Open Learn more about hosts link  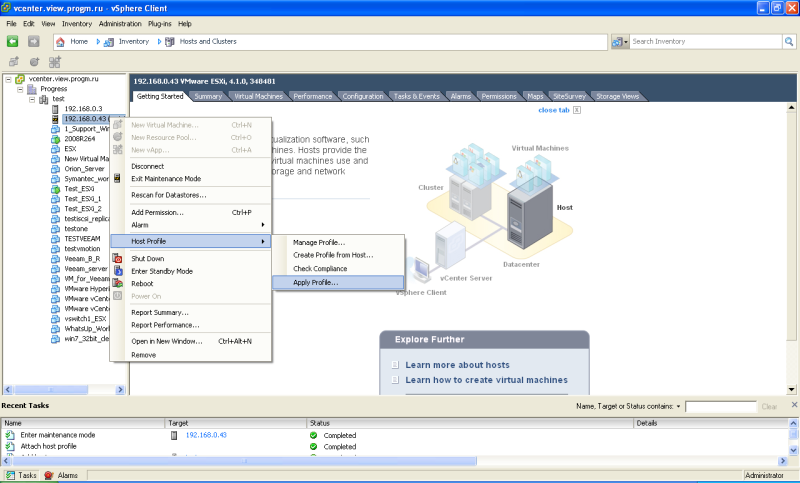(457, 365)
